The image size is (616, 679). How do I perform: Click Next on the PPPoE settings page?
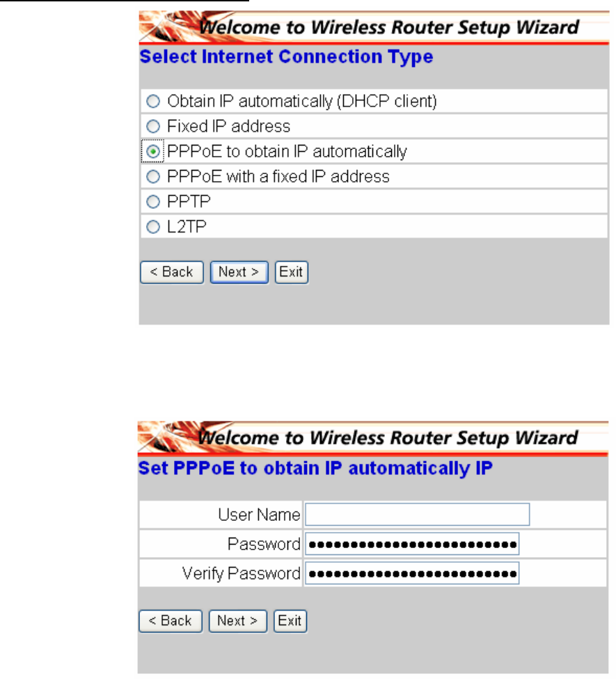(x=238, y=621)
